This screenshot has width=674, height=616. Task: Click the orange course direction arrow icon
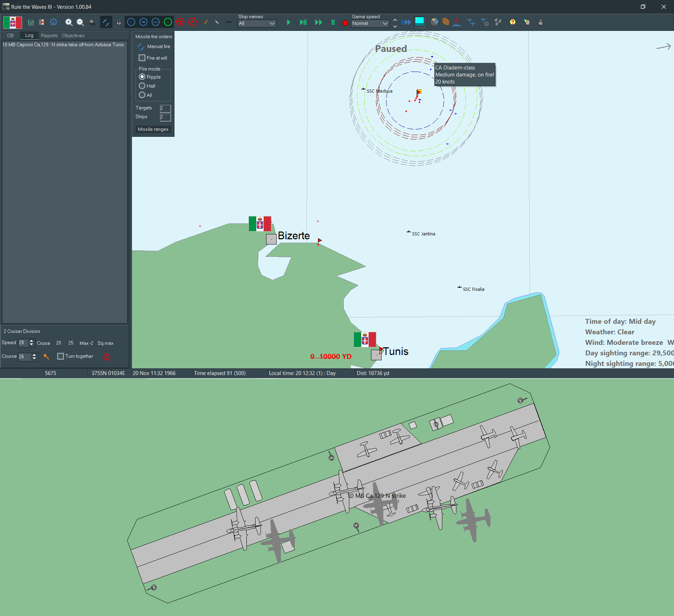click(x=46, y=356)
